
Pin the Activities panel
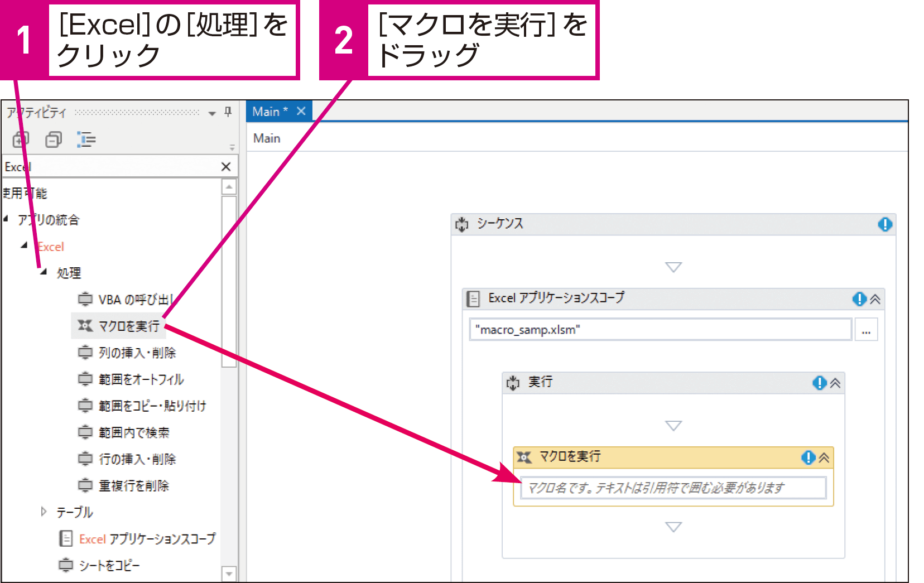tap(228, 112)
